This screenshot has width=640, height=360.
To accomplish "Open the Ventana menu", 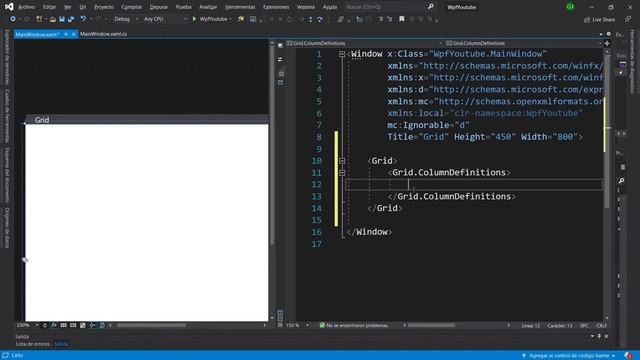I will pyautogui.click(x=305, y=7).
